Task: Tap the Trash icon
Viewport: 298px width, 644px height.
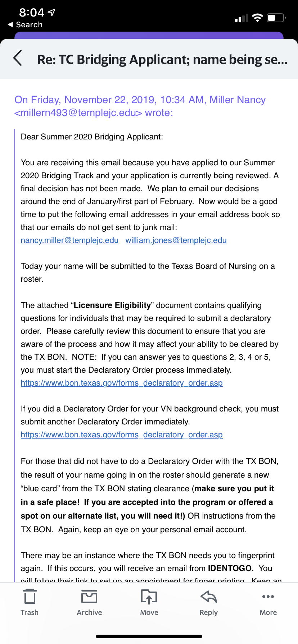Action: pyautogui.click(x=30, y=602)
